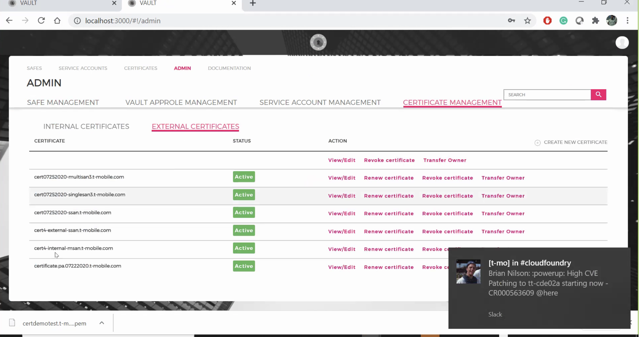Image resolution: width=644 pixels, height=337 pixels.
Task: Revoke certificate in the unnamed first row
Action: coord(389,160)
